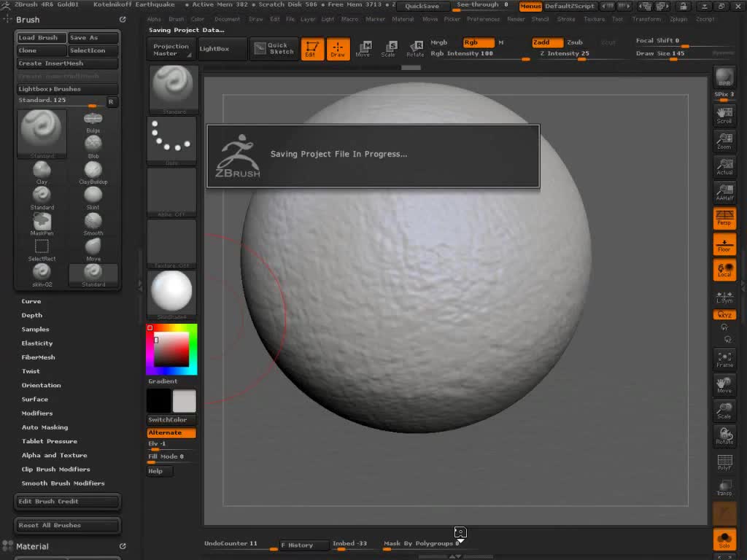Enable Mrgb painting mode
747x560 pixels.
438,42
